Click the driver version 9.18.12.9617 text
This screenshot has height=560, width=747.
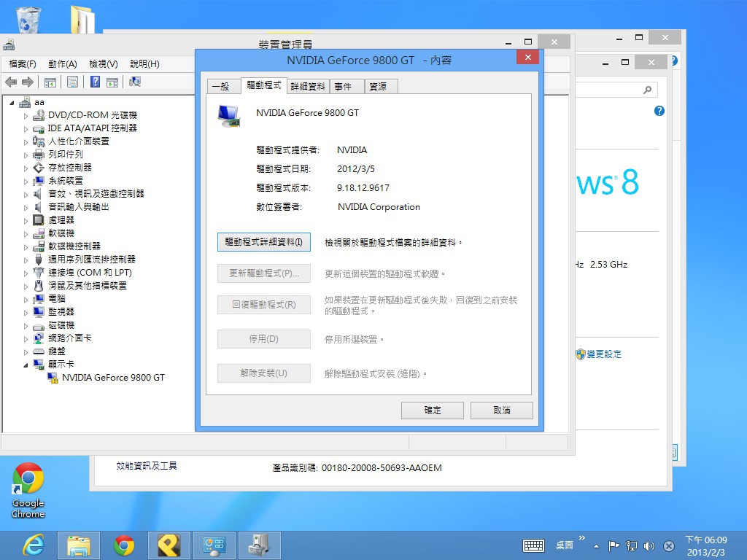[363, 188]
